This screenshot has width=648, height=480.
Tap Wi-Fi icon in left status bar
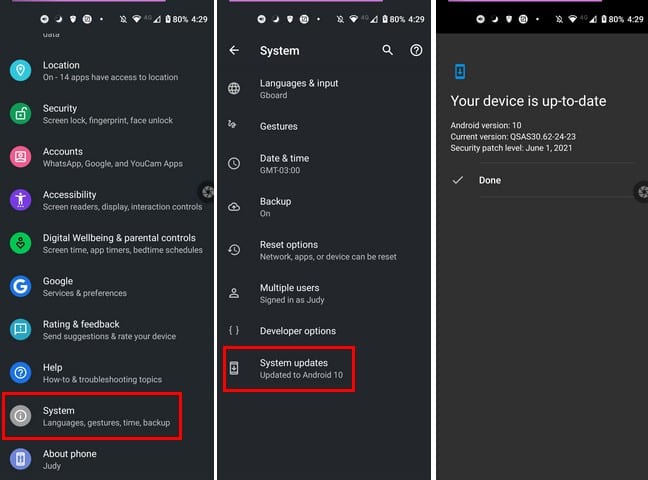pos(136,19)
